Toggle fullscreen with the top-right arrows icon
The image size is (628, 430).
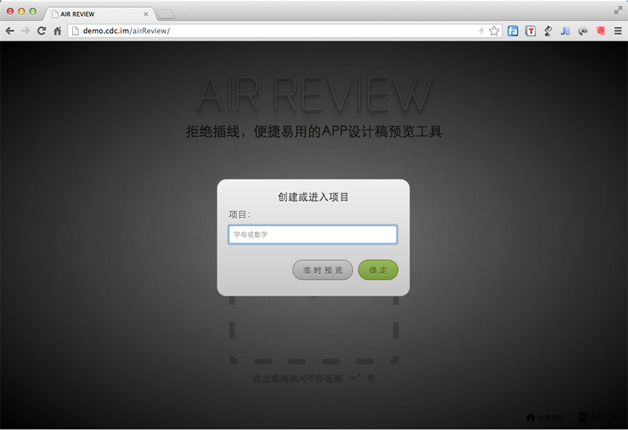click(x=618, y=10)
